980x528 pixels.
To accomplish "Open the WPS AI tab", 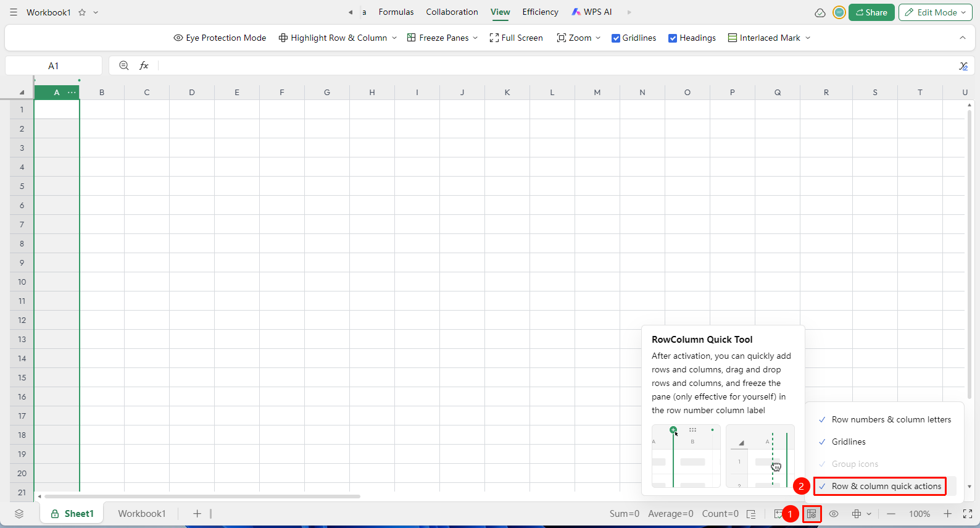I will coord(592,12).
